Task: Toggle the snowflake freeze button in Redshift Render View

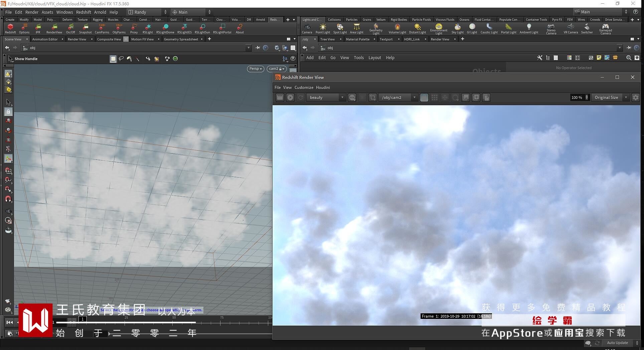Action: [445, 98]
